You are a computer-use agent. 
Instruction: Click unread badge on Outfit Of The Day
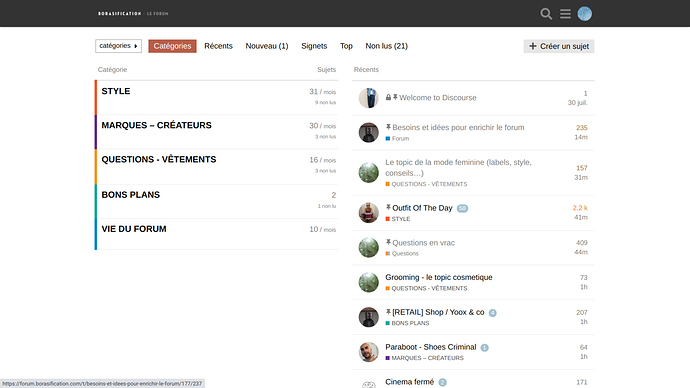pos(462,208)
